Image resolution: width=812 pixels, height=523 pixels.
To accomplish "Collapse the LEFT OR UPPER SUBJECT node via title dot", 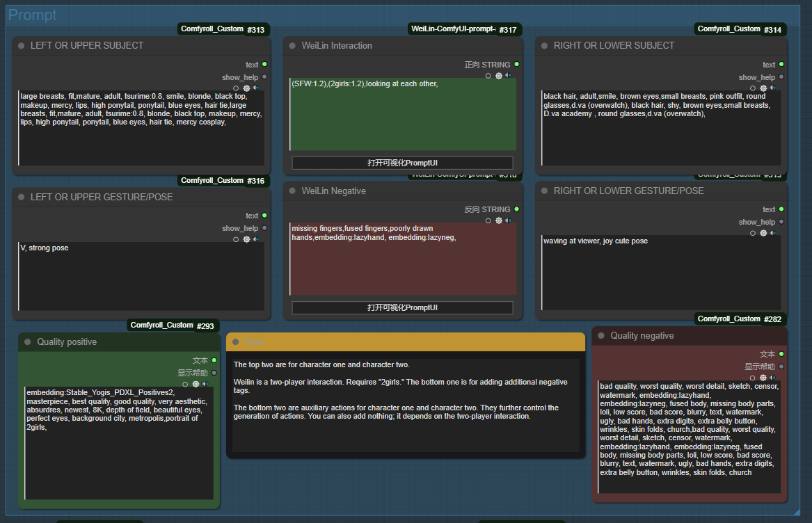I will (x=22, y=46).
